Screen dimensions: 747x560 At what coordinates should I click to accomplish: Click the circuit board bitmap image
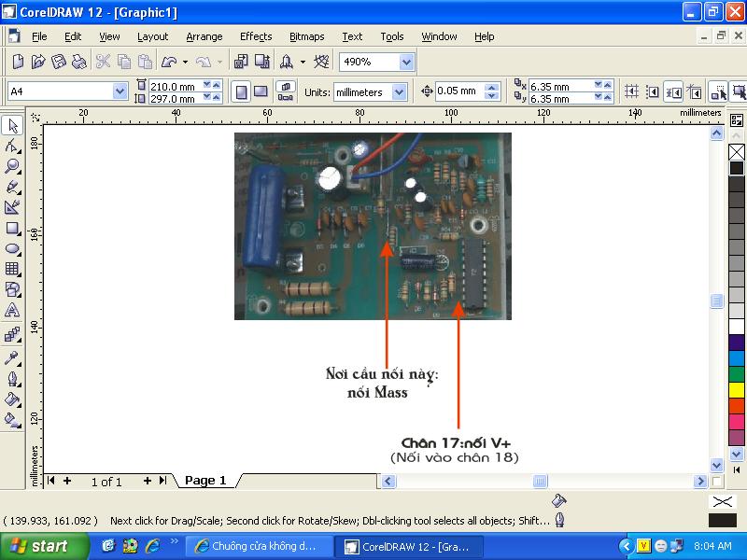point(373,226)
